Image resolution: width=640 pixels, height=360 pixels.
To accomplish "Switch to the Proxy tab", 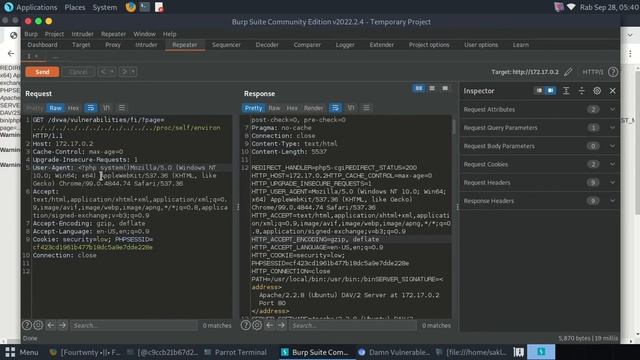I will coord(113,45).
